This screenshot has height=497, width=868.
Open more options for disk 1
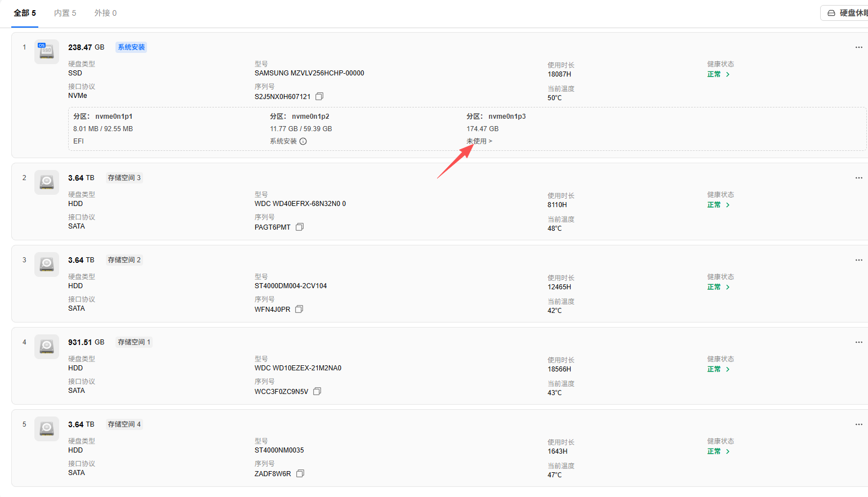point(858,47)
